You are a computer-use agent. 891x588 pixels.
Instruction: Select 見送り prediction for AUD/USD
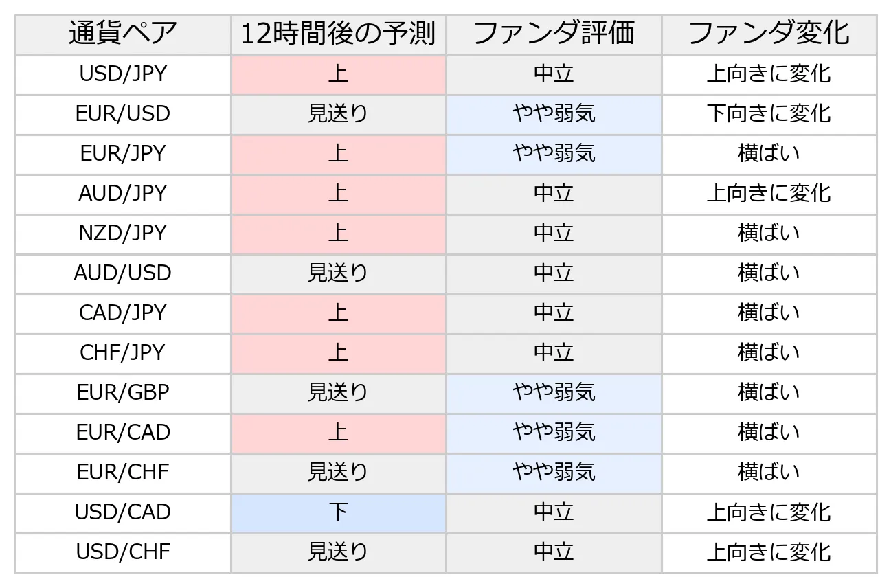[339, 274]
